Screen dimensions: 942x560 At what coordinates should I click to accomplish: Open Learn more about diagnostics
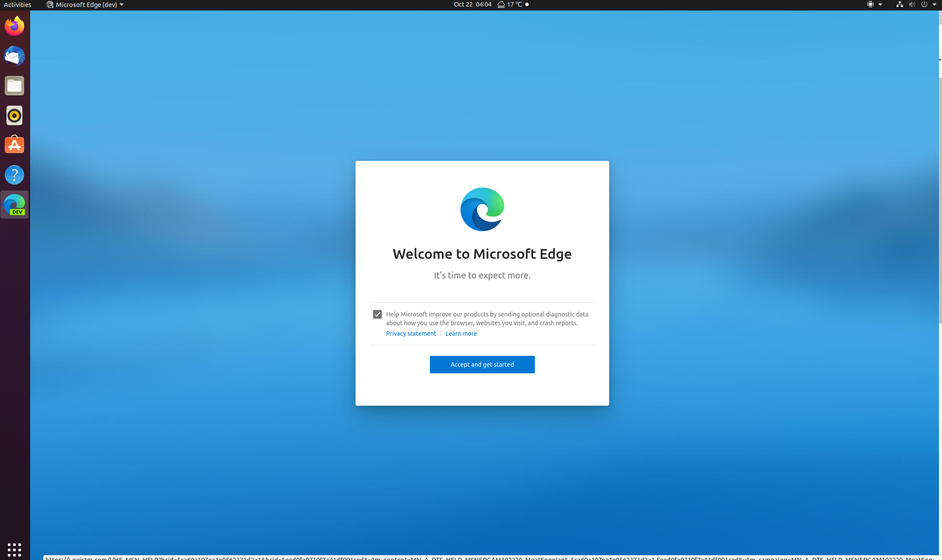coord(461,333)
